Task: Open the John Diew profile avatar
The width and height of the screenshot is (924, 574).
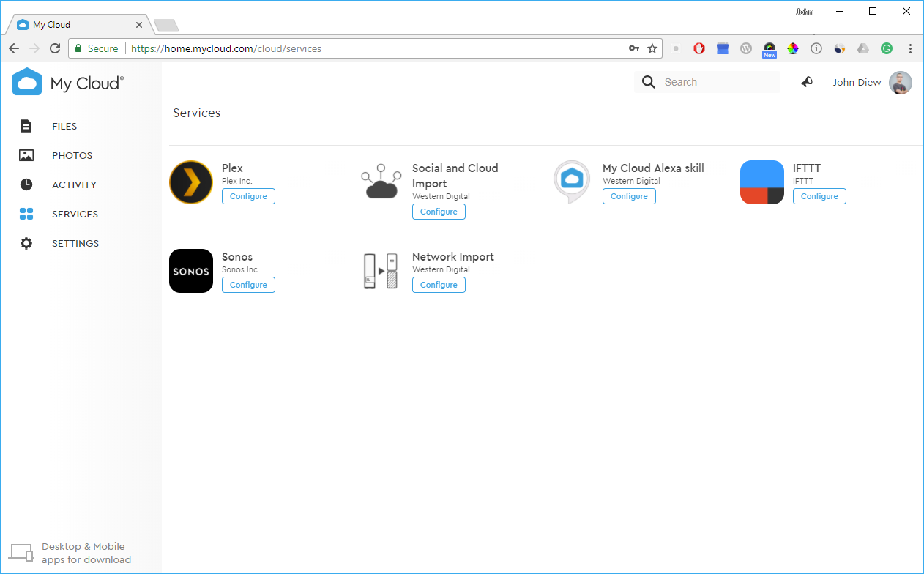Action: tap(901, 83)
